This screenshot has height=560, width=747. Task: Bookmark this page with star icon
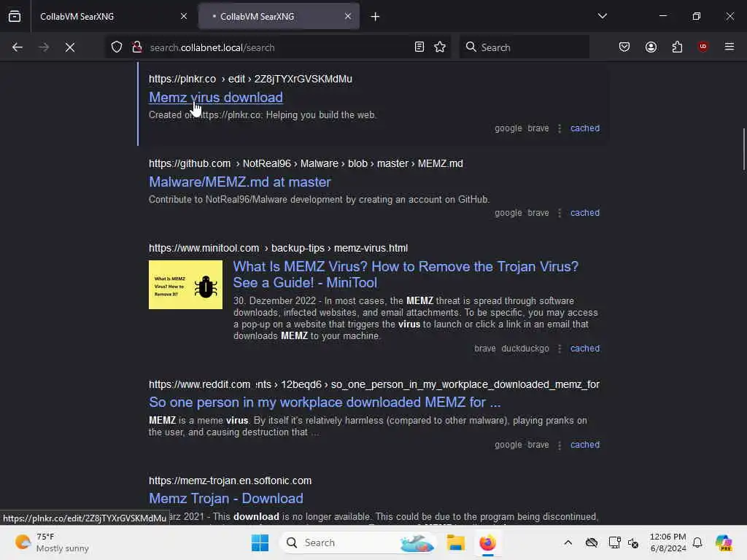pos(440,47)
